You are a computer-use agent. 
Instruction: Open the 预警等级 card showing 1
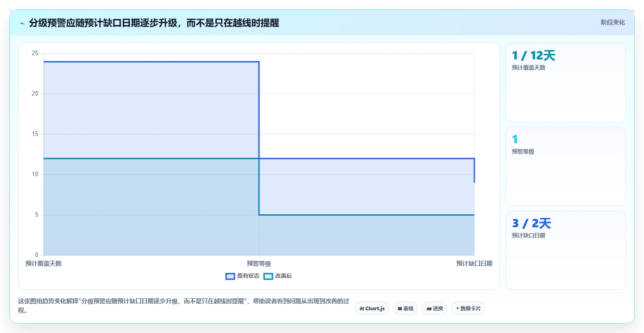pyautogui.click(x=565, y=166)
